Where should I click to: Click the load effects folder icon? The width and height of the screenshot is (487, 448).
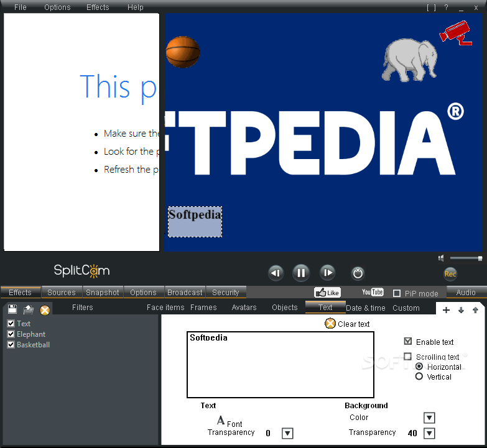(x=28, y=309)
